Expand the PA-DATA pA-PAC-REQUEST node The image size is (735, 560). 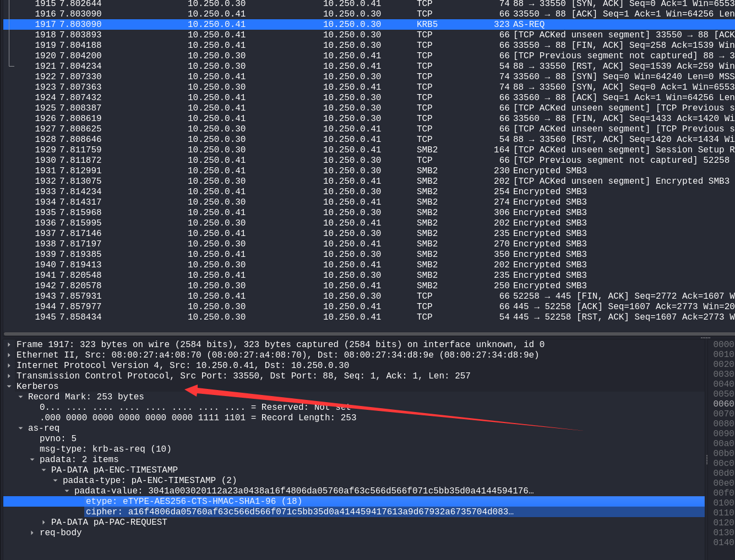pos(44,522)
